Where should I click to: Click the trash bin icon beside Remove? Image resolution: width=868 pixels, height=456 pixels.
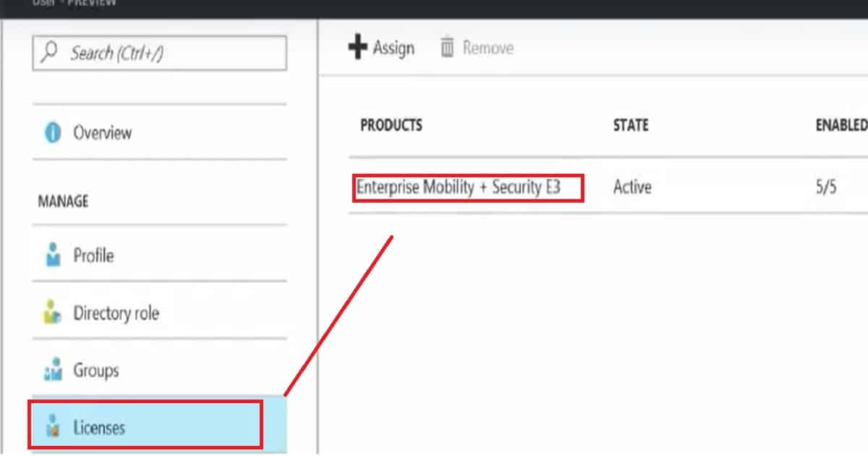[x=448, y=48]
